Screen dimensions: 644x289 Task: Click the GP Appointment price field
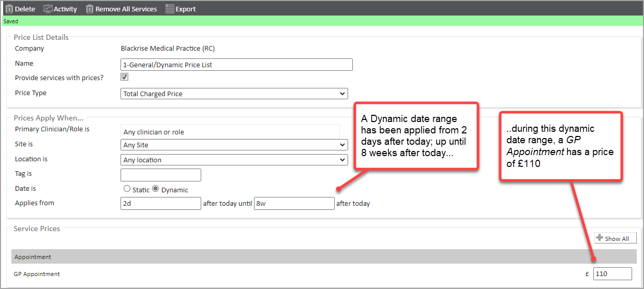click(612, 274)
